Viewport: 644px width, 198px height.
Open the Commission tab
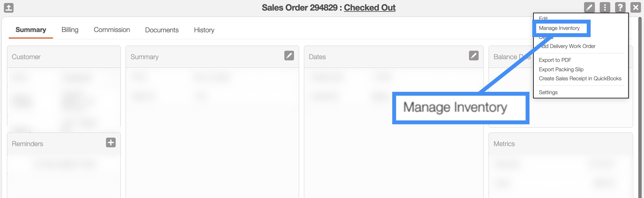(112, 30)
